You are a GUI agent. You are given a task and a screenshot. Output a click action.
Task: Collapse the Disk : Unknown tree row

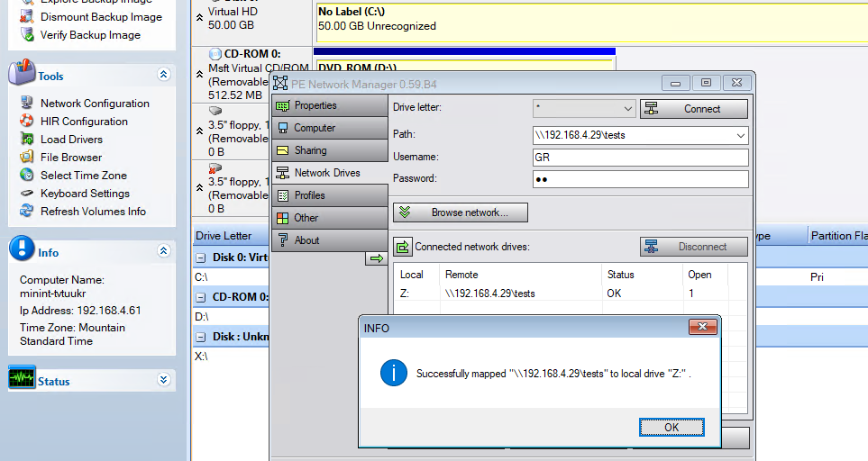[x=202, y=337]
